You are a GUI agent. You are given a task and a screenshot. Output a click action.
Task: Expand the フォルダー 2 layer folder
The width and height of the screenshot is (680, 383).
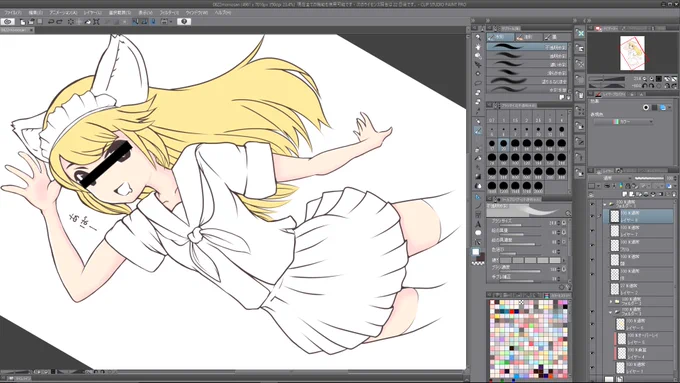pyautogui.click(x=611, y=301)
